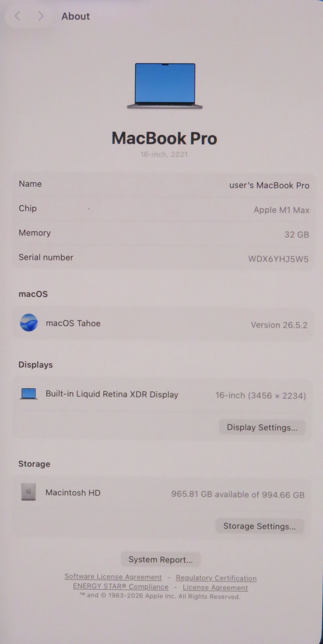The image size is (323, 644).
Task: Click the "Storage" section heading
Action: [34, 464]
